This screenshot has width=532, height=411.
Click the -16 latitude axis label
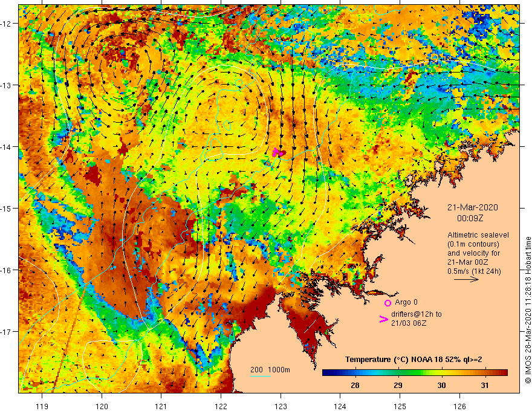coord(7,270)
